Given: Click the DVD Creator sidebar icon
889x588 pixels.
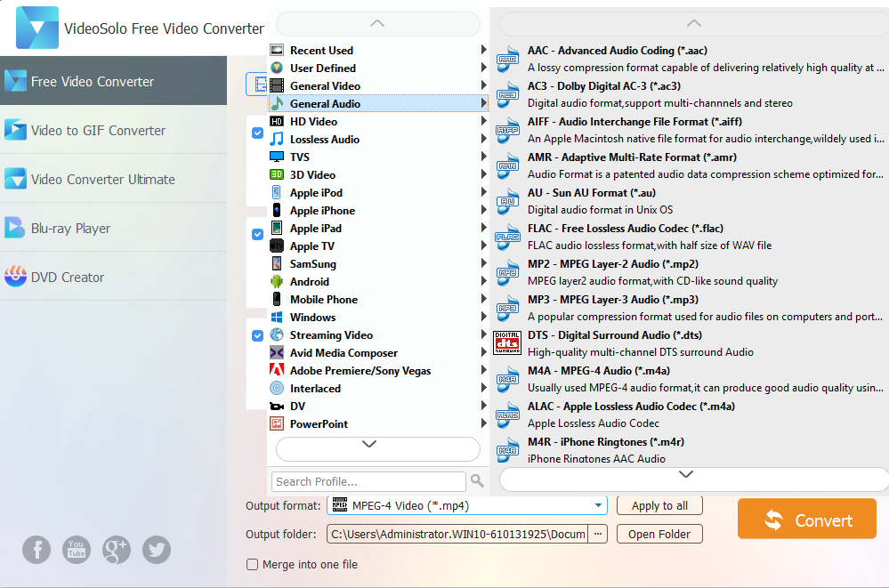Looking at the screenshot, I should [x=15, y=277].
